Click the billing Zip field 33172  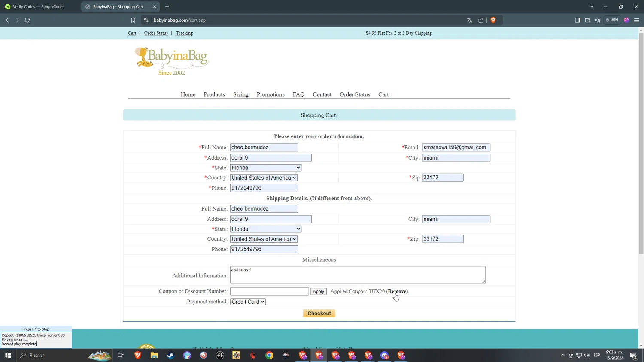pos(443,178)
